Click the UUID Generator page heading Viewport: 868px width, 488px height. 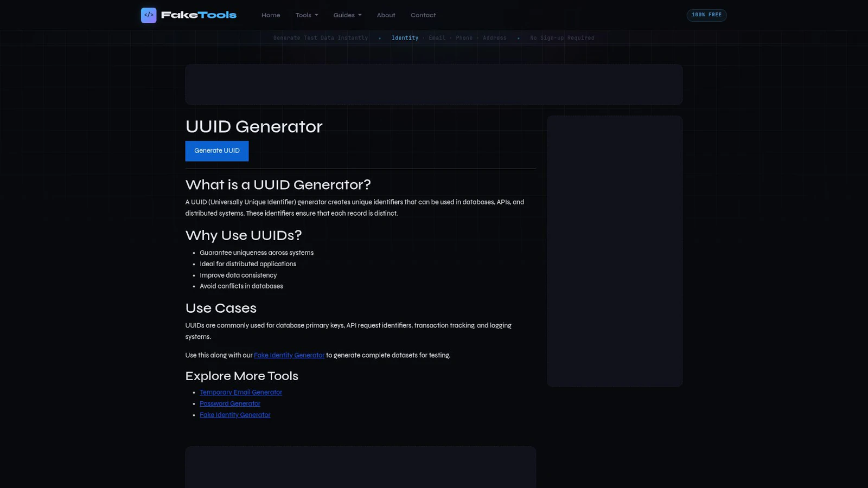254,126
